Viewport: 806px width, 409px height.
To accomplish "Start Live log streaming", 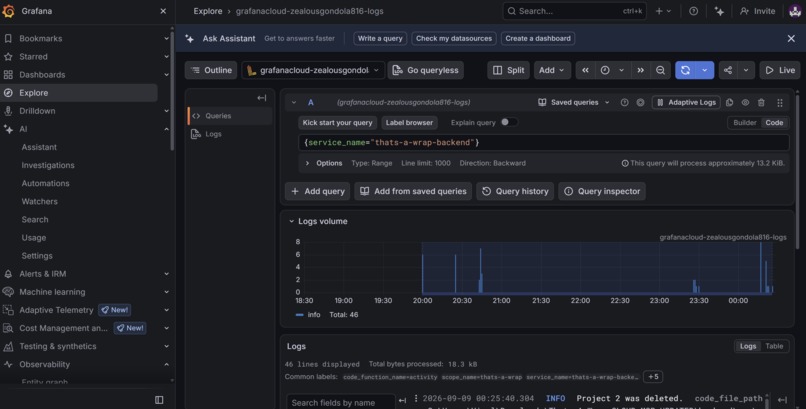I will click(x=780, y=70).
